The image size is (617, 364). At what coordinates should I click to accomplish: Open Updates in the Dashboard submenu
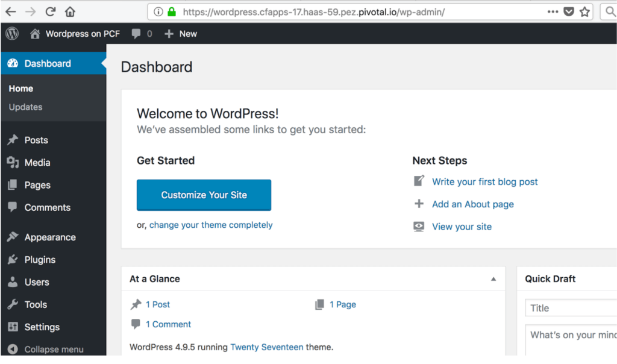pos(25,107)
